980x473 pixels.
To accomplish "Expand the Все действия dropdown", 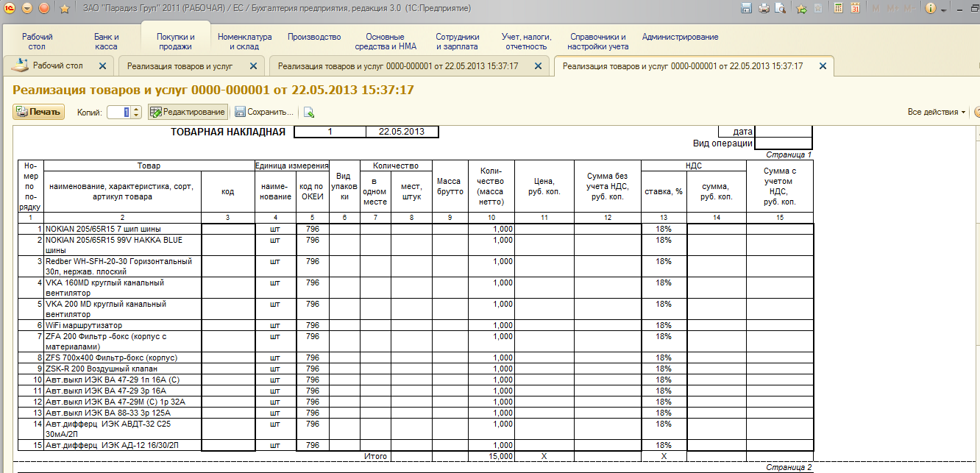I will [937, 112].
